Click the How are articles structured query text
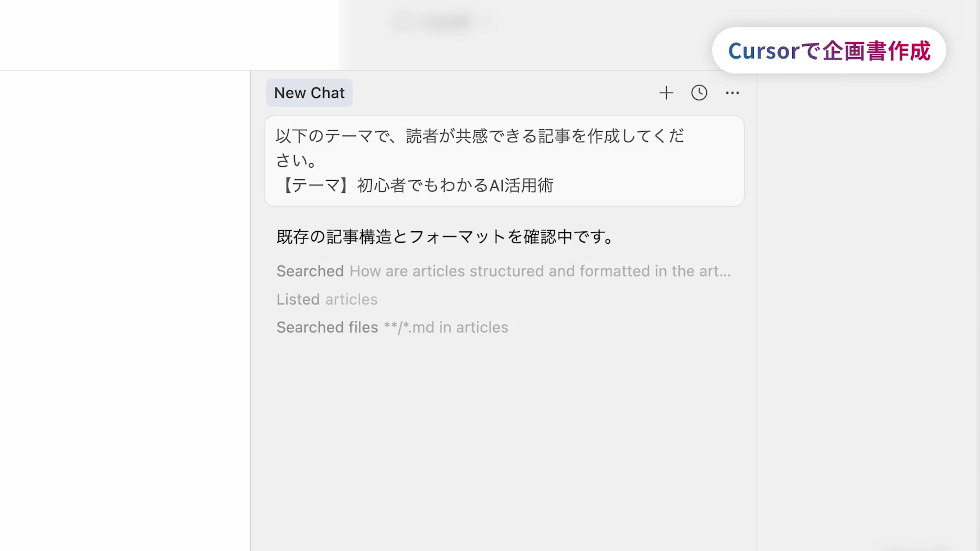 [x=540, y=271]
